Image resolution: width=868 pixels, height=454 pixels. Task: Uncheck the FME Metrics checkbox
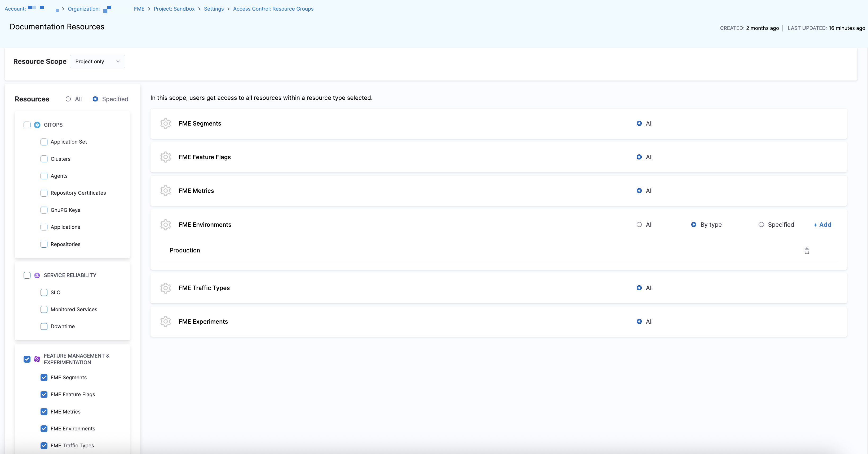tap(44, 412)
